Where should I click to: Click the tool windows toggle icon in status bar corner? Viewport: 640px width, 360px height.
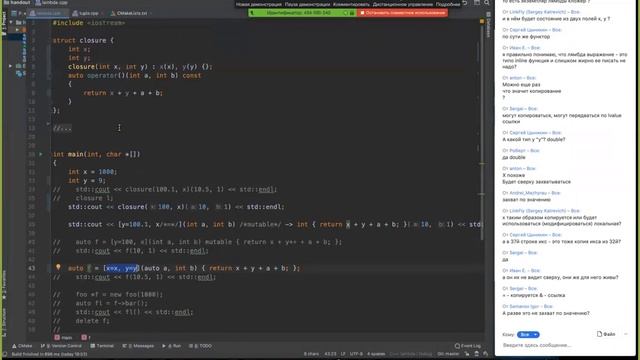click(4, 354)
